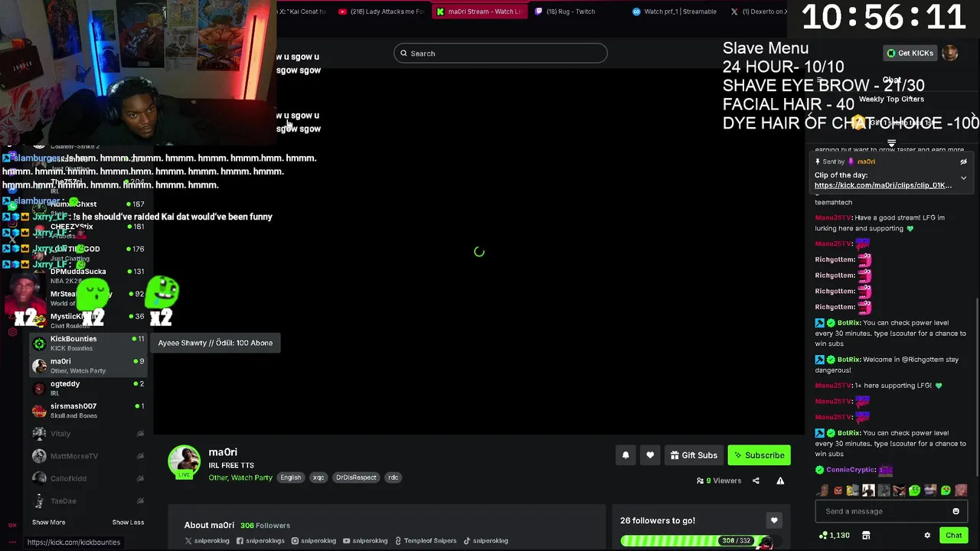980x551 pixels.
Task: Expand the pinned Clip of the day message
Action: 963,178
